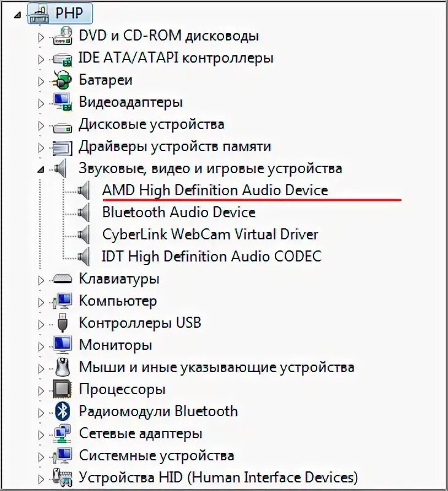Click the battery icon next to Батареи
The width and height of the screenshot is (448, 491).
point(63,80)
